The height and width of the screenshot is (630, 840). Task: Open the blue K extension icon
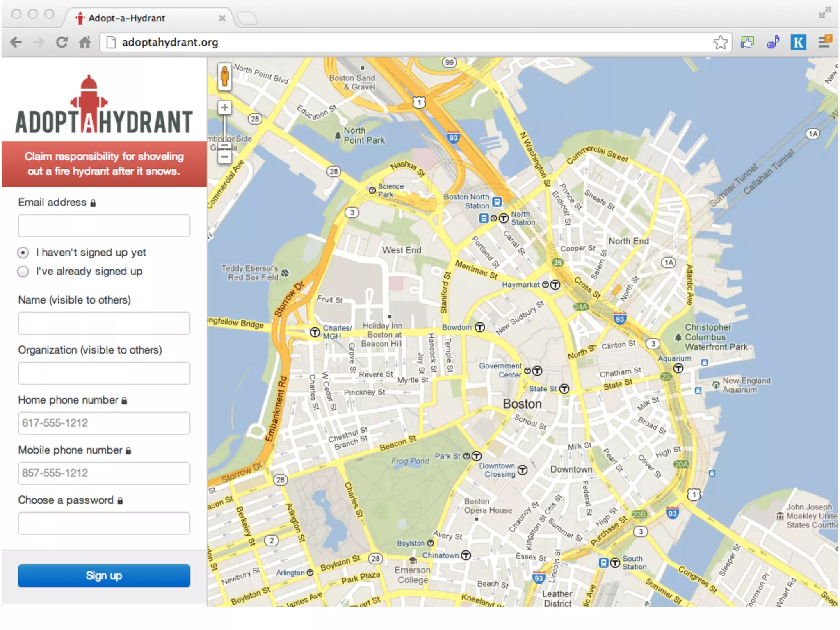click(x=798, y=42)
